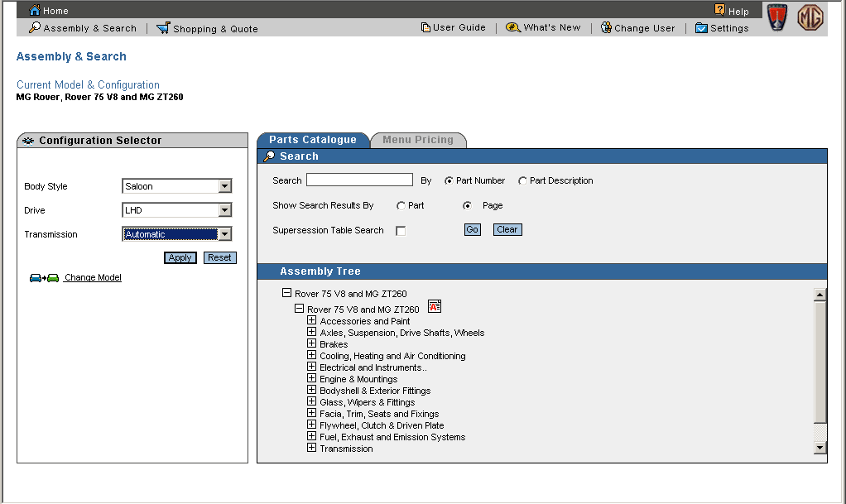846x504 pixels.
Task: Collapse top-level Rover 75 V8 node
Action: coord(286,293)
